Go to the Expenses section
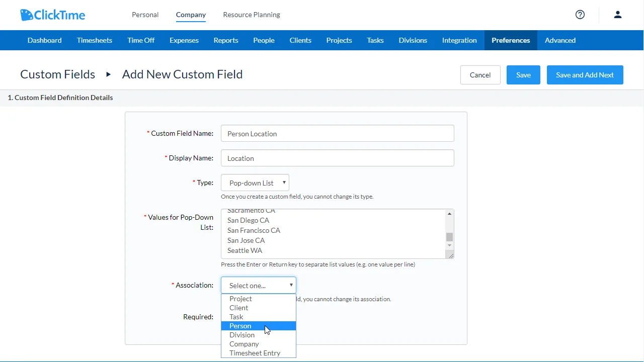The width and height of the screenshot is (644, 362). pyautogui.click(x=184, y=40)
